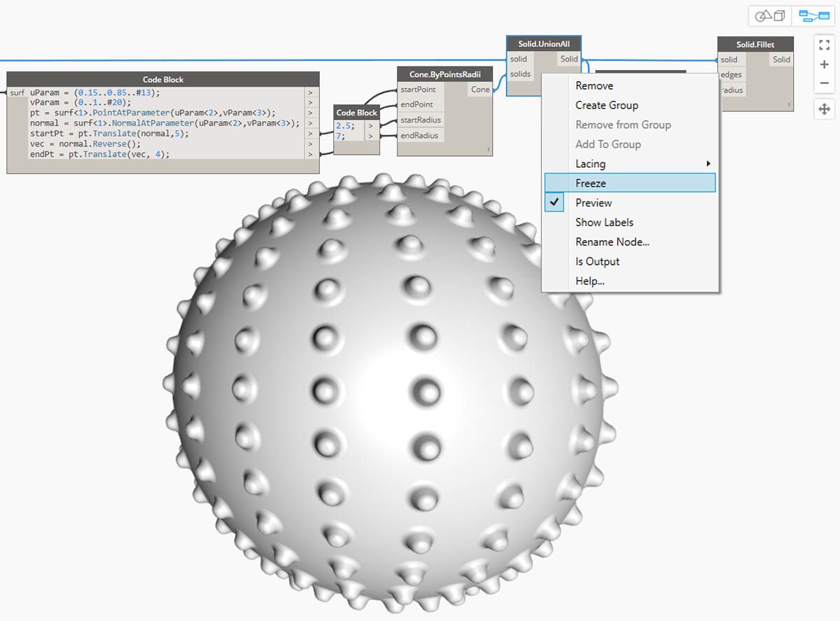The height and width of the screenshot is (621, 840).
Task: Open Help for this node
Action: pos(590,281)
